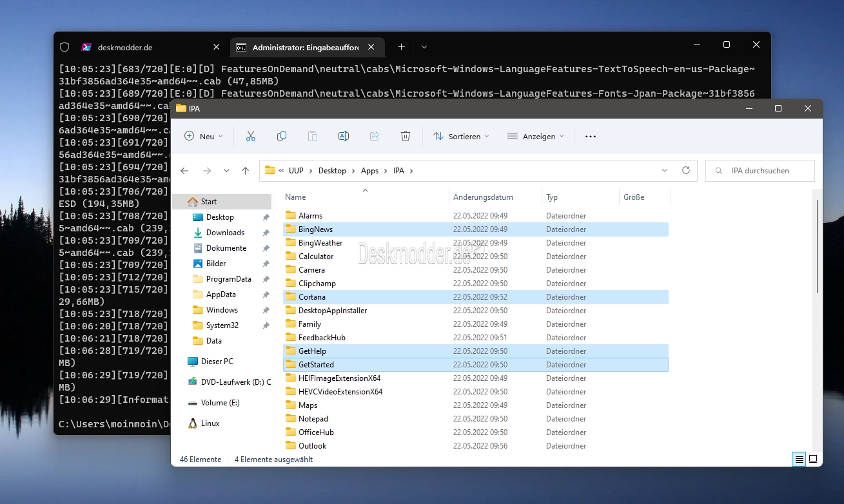Click the shield icon in terminal title bar

pyautogui.click(x=64, y=47)
